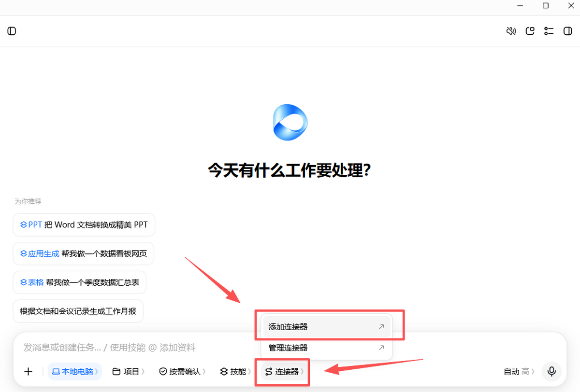Click the 今天有什么工作要处理 heading
This screenshot has height=392, width=580.
[x=290, y=170]
